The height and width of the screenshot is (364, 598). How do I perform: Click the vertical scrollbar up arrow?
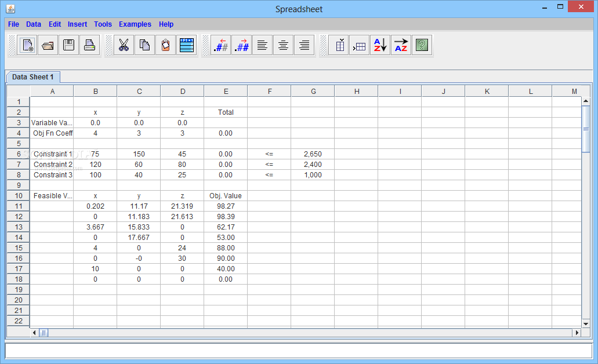(586, 101)
